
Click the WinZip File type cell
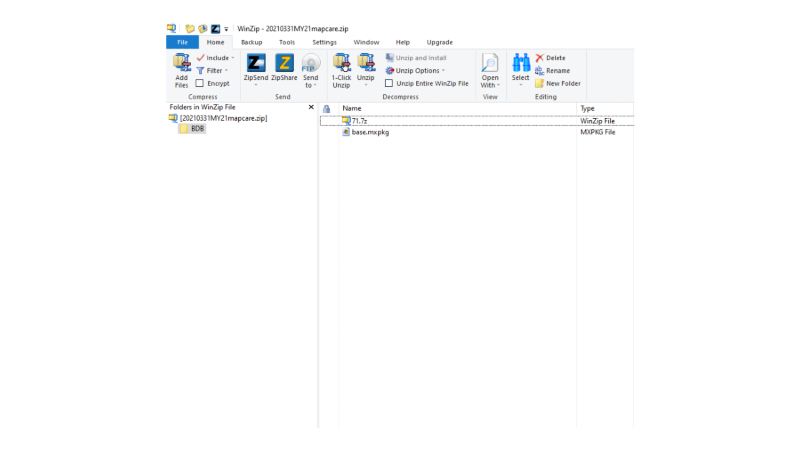tap(597, 121)
